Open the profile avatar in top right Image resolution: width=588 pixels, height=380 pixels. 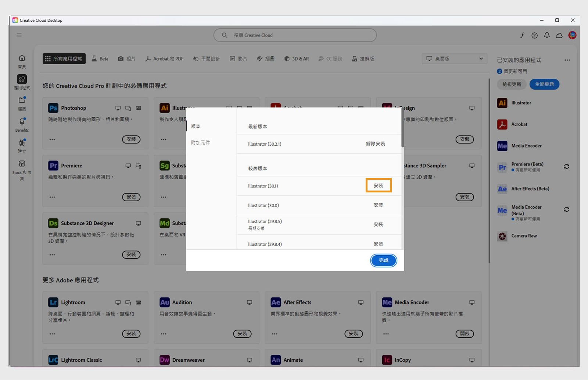[572, 35]
